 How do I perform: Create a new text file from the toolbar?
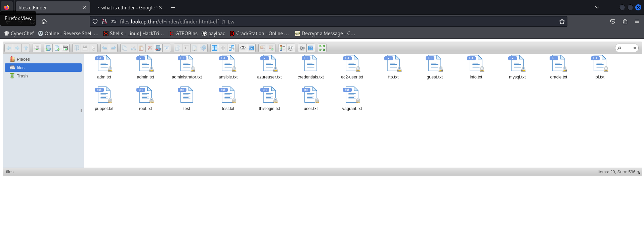[x=57, y=48]
